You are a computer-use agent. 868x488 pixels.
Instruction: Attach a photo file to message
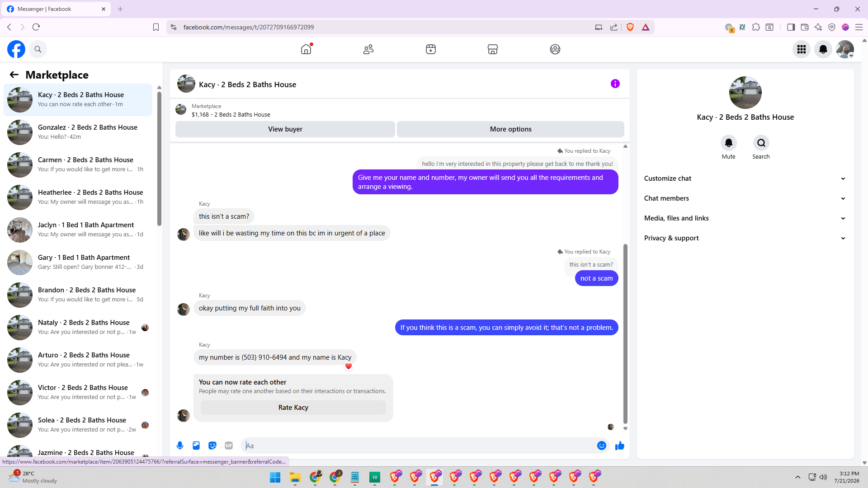tap(196, 446)
